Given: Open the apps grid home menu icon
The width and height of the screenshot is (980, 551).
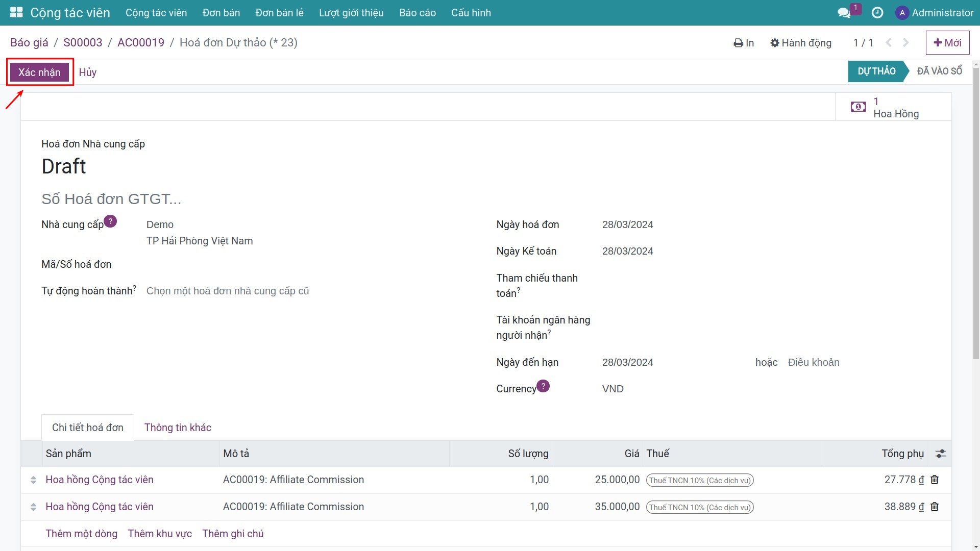Looking at the screenshot, I should [16, 12].
